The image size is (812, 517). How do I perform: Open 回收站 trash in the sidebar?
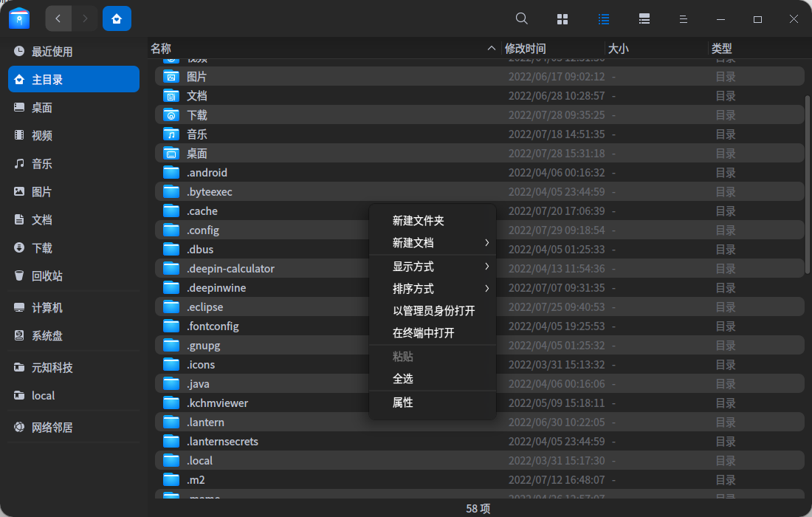pos(74,276)
